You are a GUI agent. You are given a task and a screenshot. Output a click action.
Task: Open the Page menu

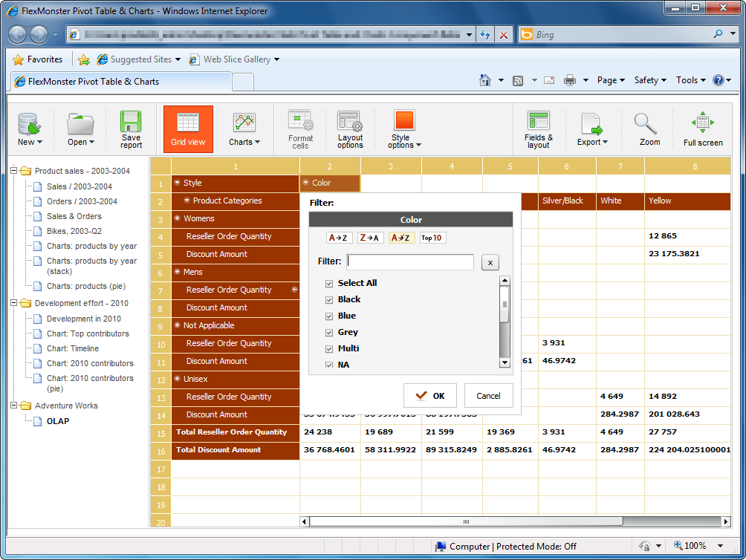click(x=611, y=80)
